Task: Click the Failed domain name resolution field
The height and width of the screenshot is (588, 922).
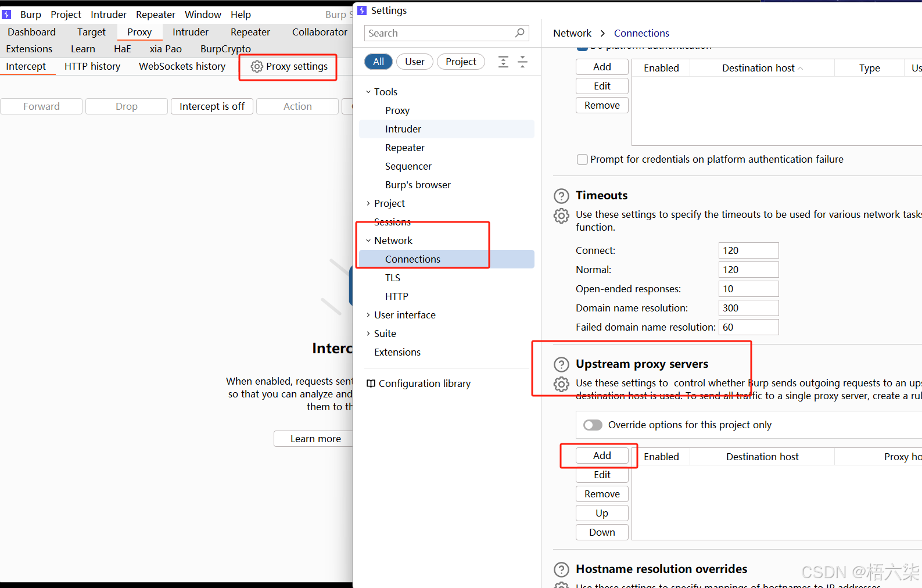Action: coord(748,327)
